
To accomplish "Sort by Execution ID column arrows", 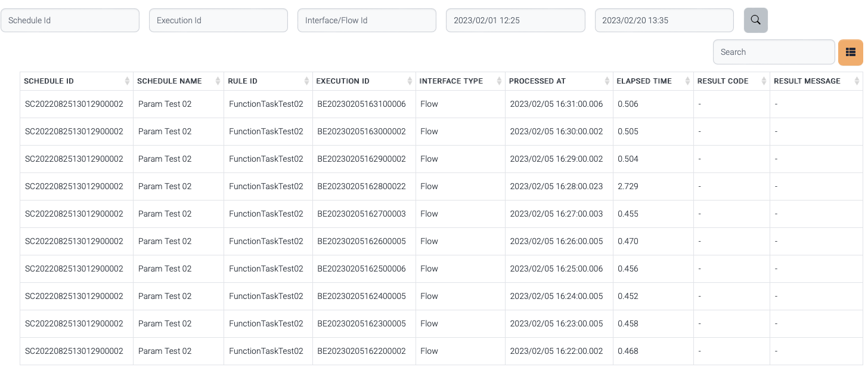I will pyautogui.click(x=410, y=81).
